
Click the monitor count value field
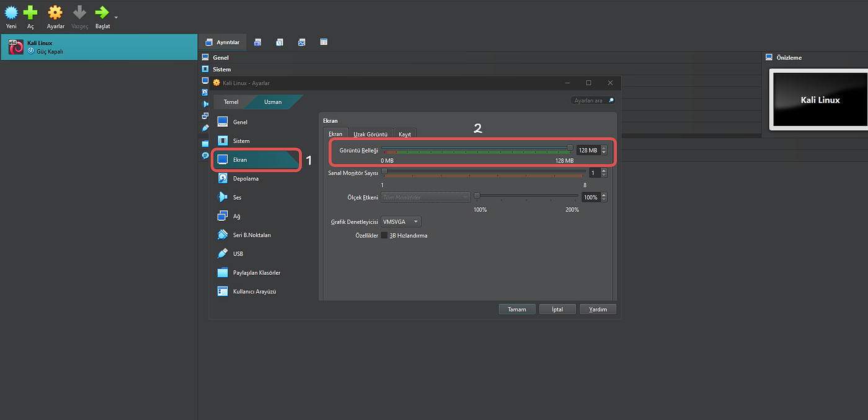[x=595, y=173]
